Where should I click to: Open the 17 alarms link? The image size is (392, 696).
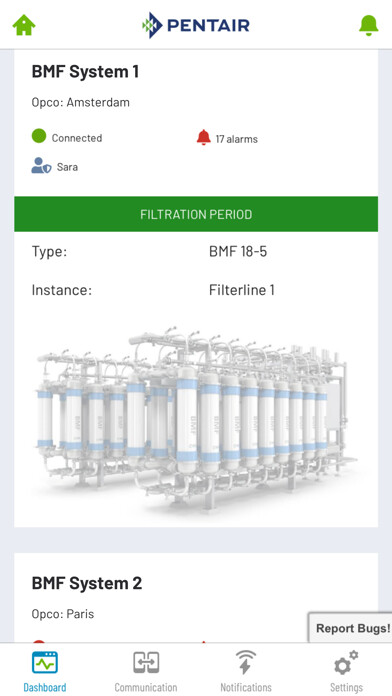pyautogui.click(x=237, y=139)
